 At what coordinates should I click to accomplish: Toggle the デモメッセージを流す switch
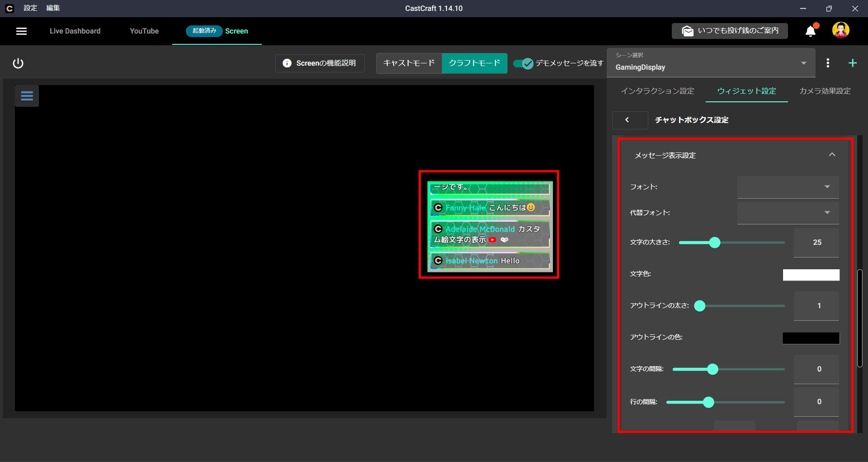(524, 63)
